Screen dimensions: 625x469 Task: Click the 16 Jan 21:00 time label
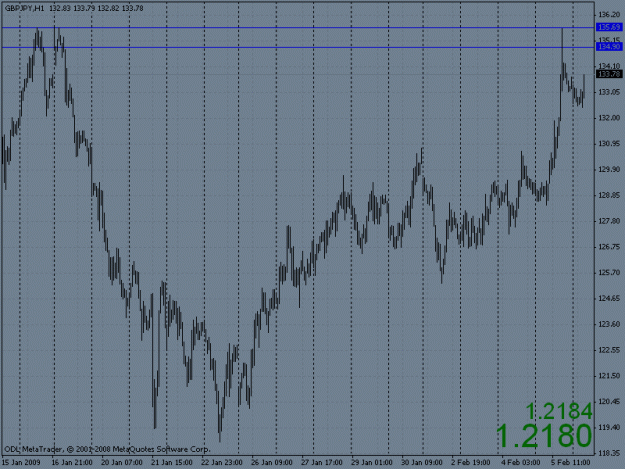point(72,462)
